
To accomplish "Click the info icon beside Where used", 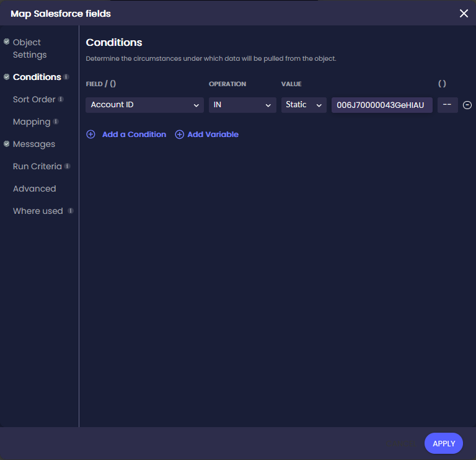I will click(71, 211).
